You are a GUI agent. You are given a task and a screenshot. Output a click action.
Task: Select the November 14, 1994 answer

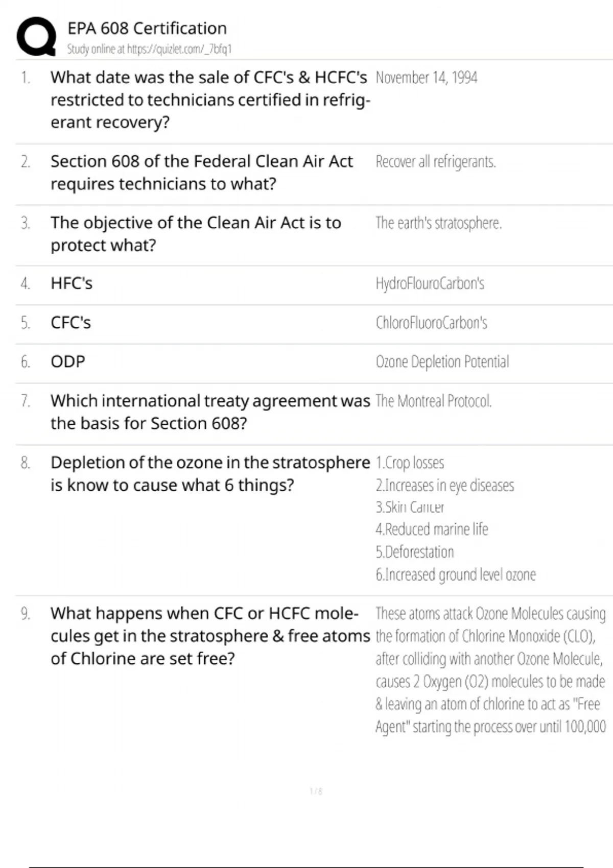coord(427,78)
